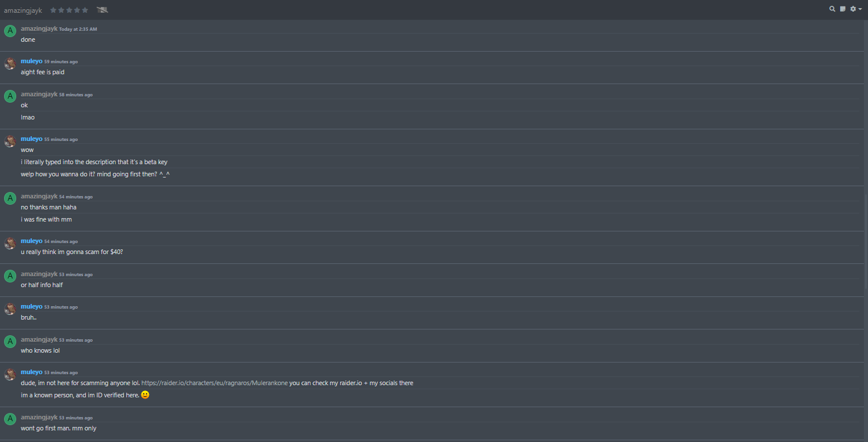Click amazingjayk avatar beside 'wont go first man'
Image resolution: width=868 pixels, height=442 pixels.
point(10,419)
